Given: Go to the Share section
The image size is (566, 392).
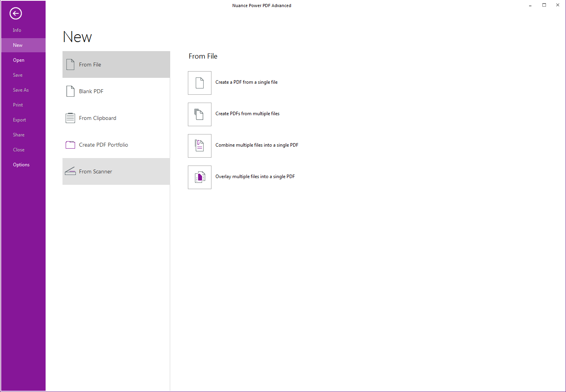Looking at the screenshot, I should coord(18,135).
